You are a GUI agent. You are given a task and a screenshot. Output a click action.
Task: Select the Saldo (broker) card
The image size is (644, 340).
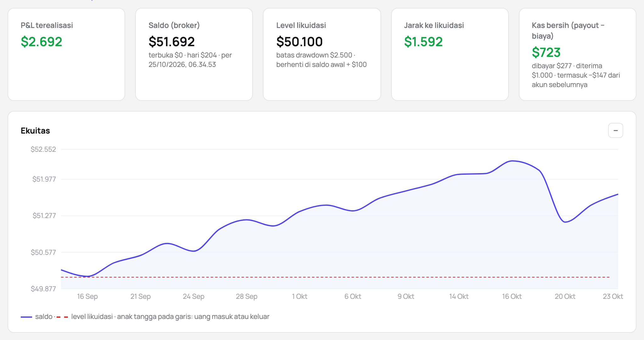[x=194, y=54]
